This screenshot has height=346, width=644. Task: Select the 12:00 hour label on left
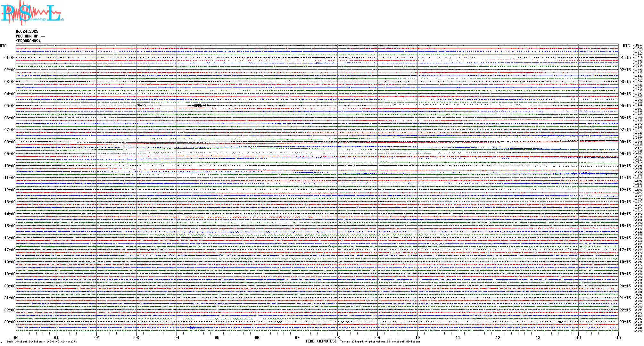[x=10, y=190]
